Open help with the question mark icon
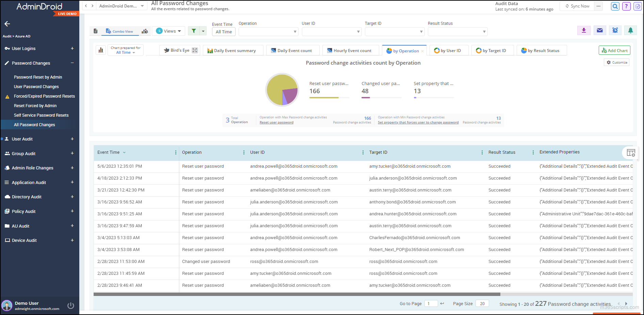 pyautogui.click(x=626, y=6)
